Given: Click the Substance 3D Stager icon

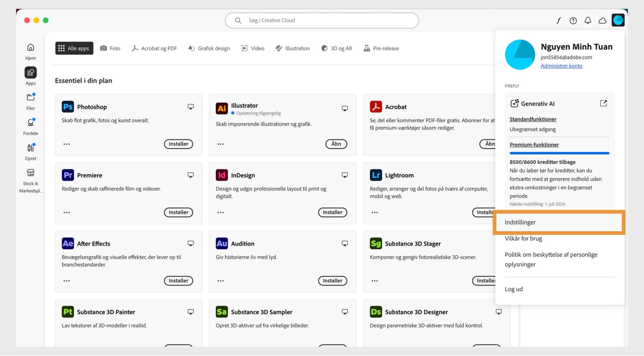Looking at the screenshot, I should coord(376,243).
